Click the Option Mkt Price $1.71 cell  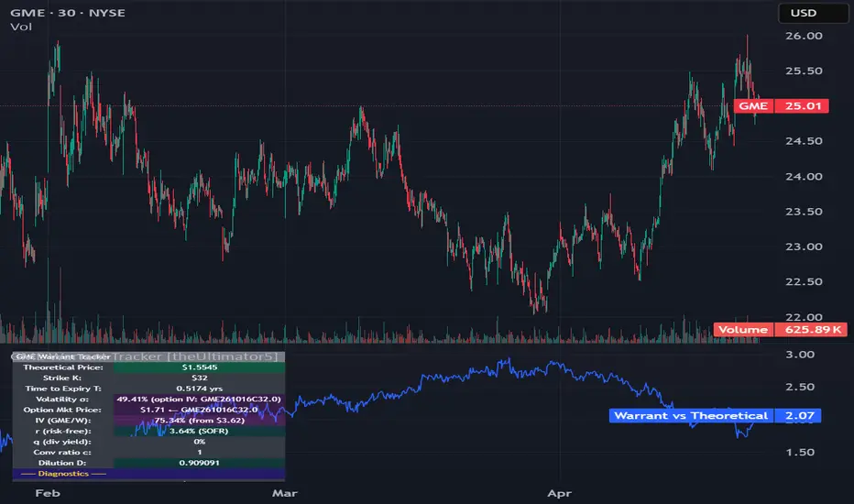coord(200,410)
